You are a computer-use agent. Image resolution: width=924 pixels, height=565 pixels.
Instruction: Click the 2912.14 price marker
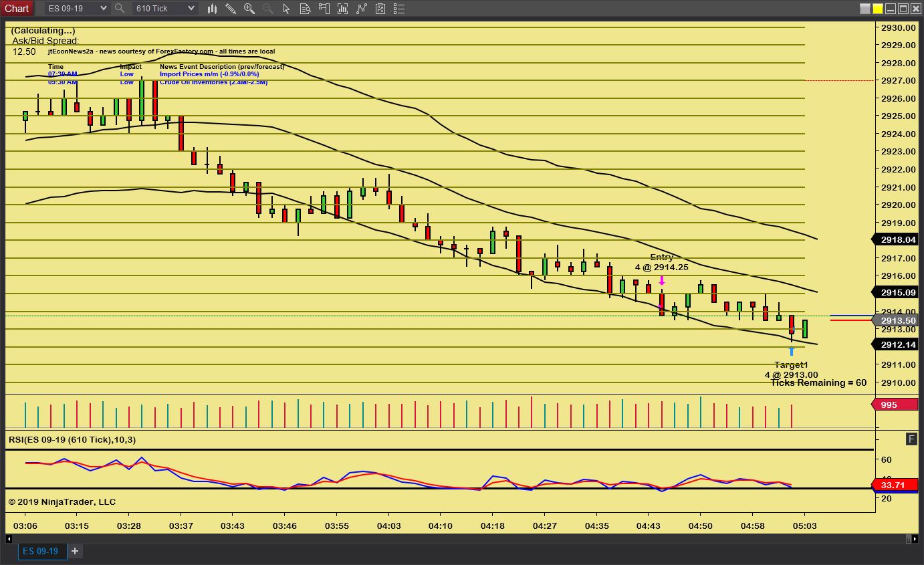click(896, 344)
